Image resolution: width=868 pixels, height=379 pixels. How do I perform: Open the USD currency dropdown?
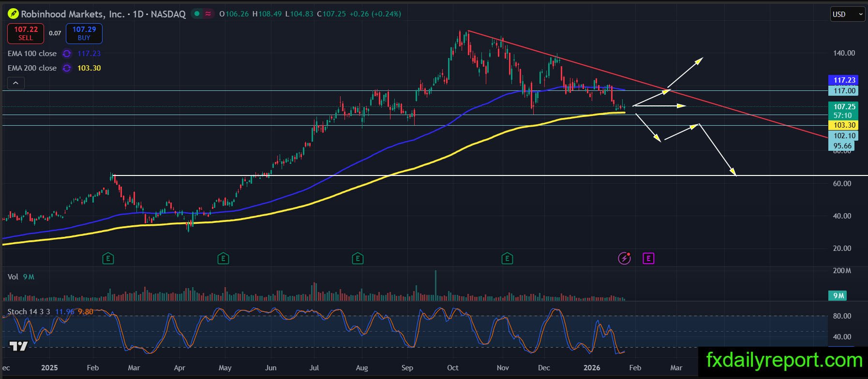pyautogui.click(x=848, y=14)
